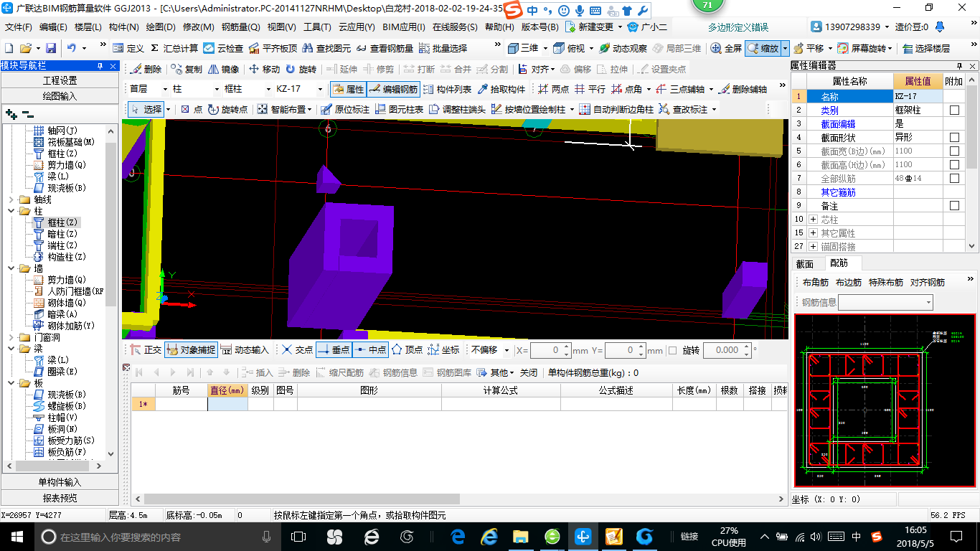Screen dimensions: 980x551
Task: Open 原位标注 in-place annotation
Action: [345, 109]
